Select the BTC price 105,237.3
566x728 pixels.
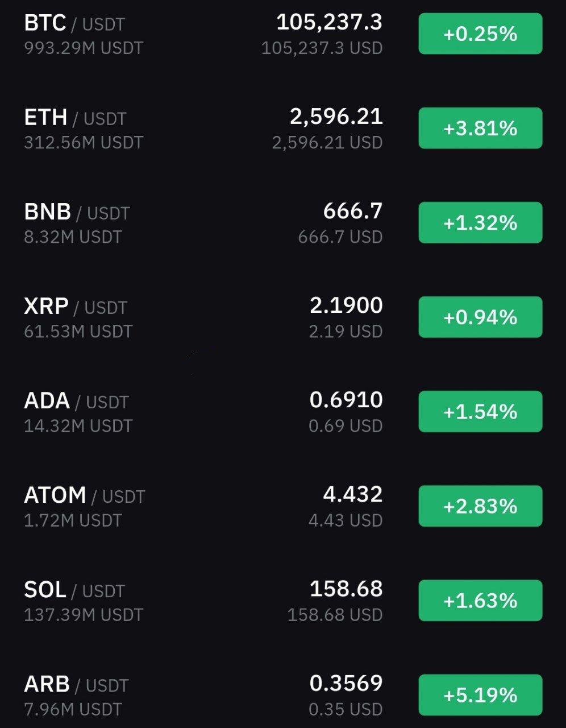(330, 22)
